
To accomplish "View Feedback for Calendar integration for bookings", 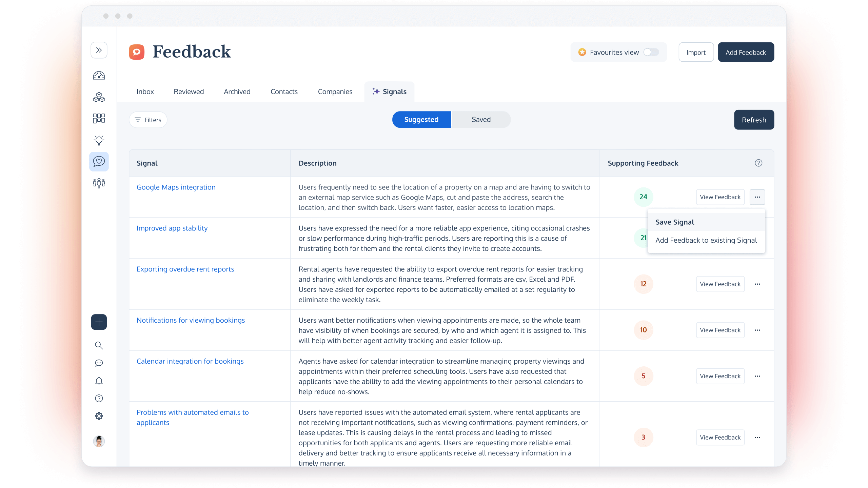I will tap(720, 376).
